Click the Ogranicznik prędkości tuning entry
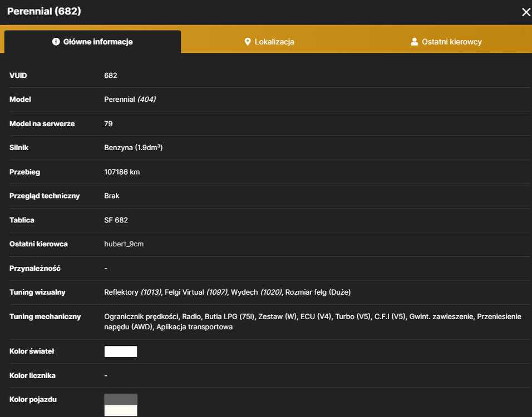Screen dimensions: 532x417 (x=141, y=317)
